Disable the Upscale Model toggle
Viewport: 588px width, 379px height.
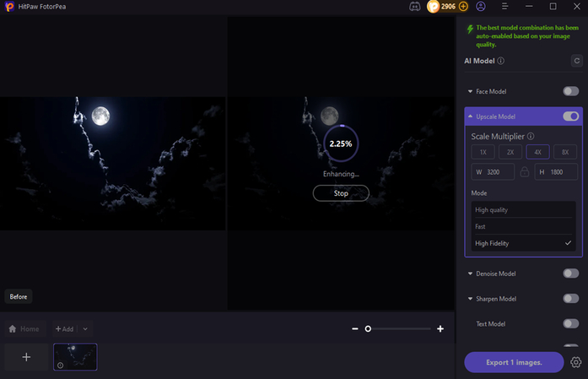click(571, 116)
